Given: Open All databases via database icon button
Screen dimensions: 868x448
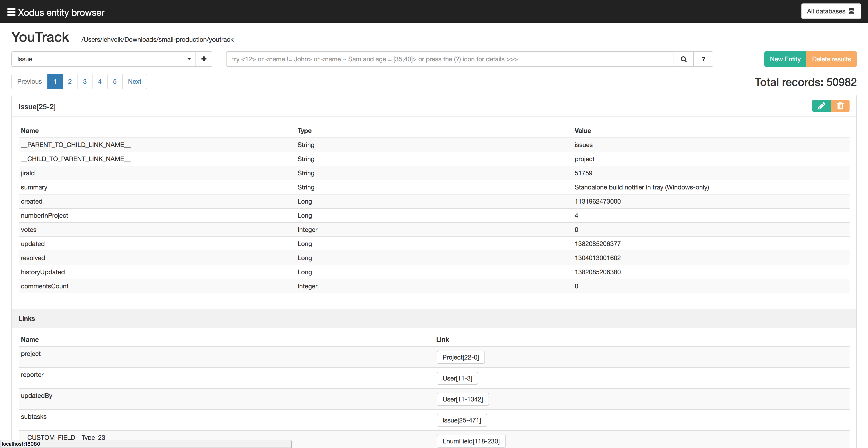Looking at the screenshot, I should [831, 11].
